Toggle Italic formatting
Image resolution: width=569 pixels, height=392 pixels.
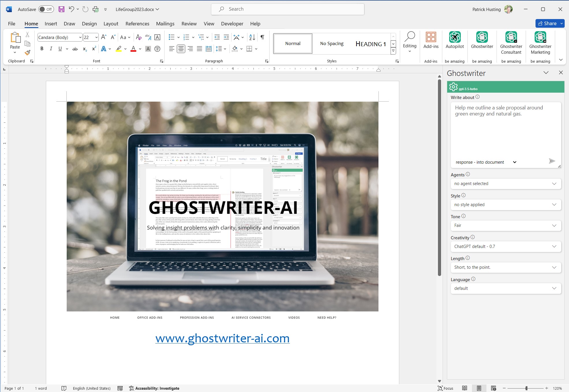click(51, 49)
